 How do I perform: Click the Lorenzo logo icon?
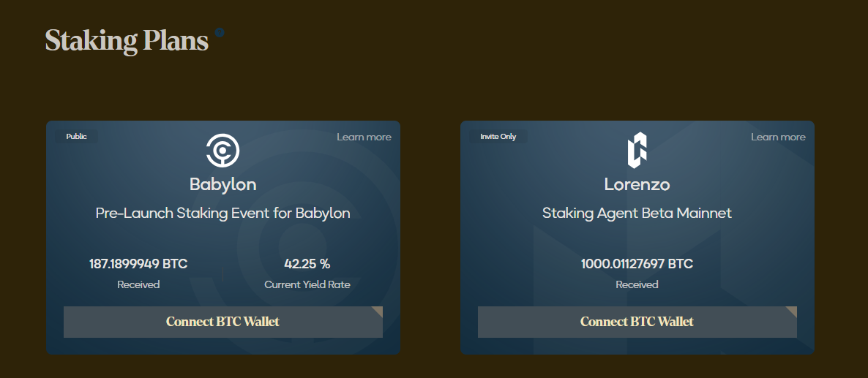point(637,151)
